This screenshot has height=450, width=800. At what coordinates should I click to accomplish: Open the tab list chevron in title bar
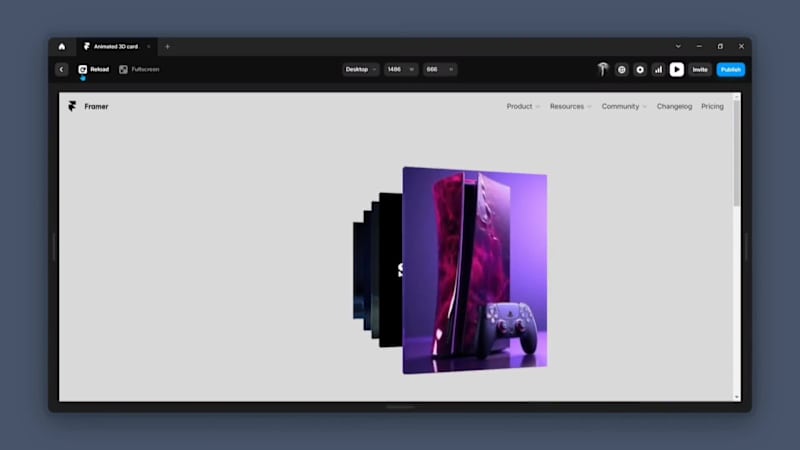pyautogui.click(x=678, y=46)
